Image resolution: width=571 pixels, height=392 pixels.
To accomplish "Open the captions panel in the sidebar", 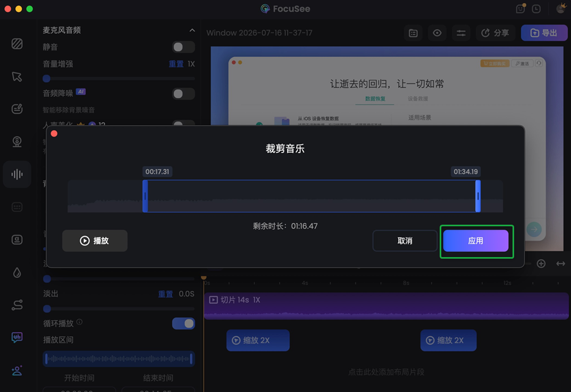I will pos(17,207).
